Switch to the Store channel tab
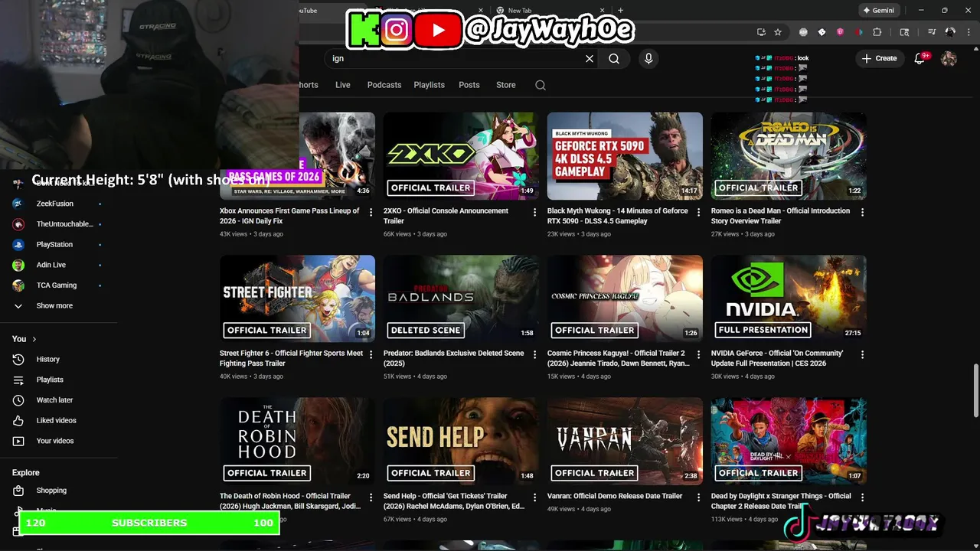The height and width of the screenshot is (551, 980). pyautogui.click(x=506, y=85)
